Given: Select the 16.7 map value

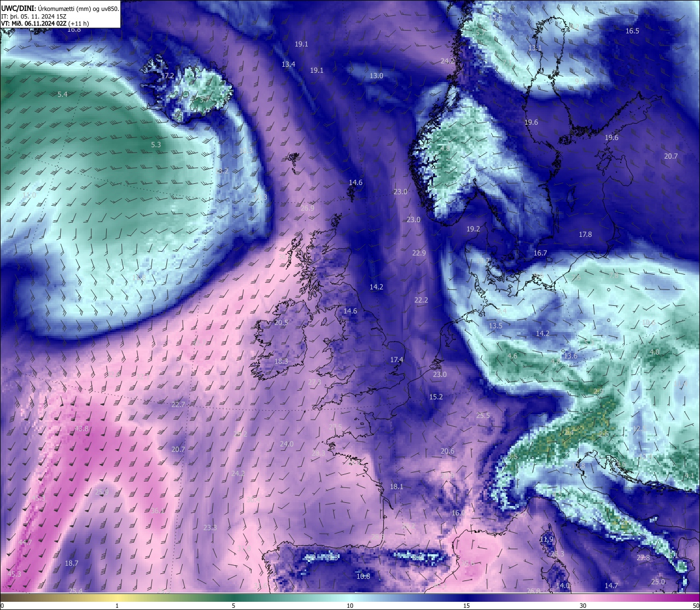Looking at the screenshot, I should coord(540,253).
